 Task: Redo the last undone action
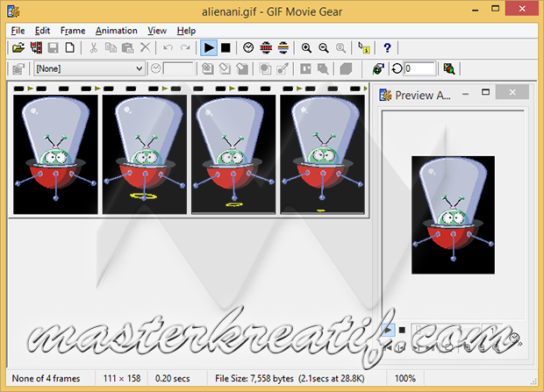point(186,47)
